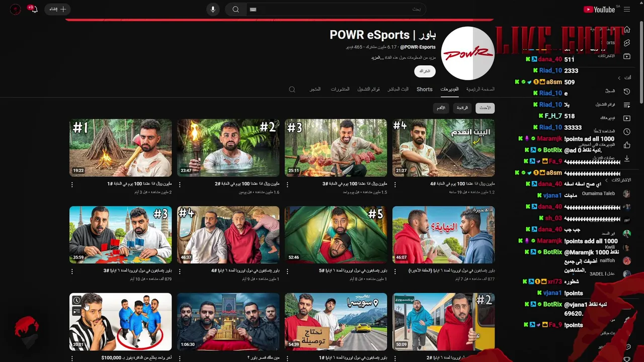Open the three-dot menu for the forest #2 video

[x=180, y=185]
